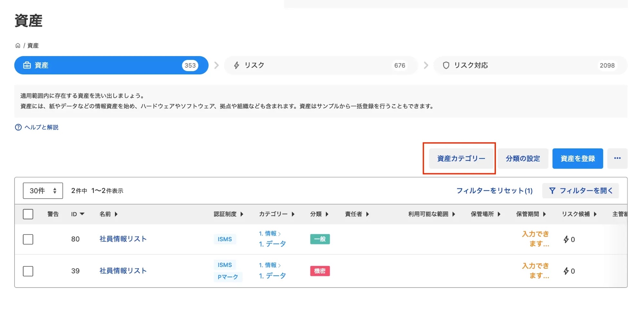Click the Pマーク tag in row 39
This screenshot has height=312, width=644.
coord(228,277)
